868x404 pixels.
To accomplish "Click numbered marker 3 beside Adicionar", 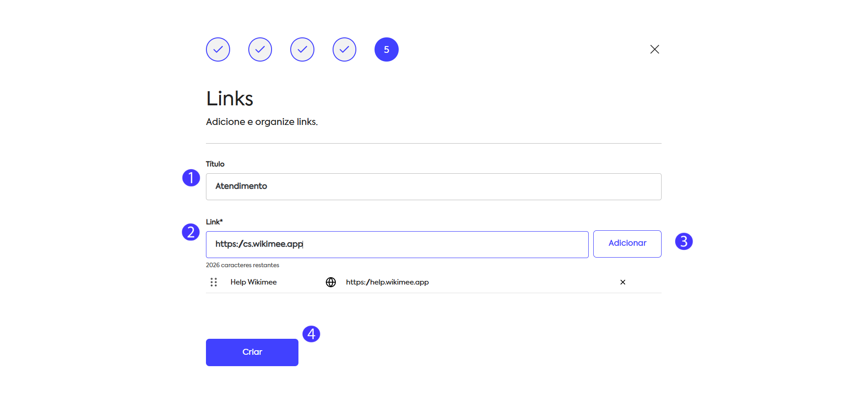I will click(x=684, y=241).
